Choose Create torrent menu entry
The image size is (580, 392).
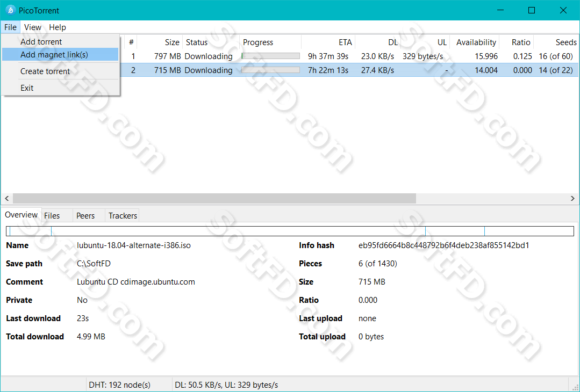[60, 71]
